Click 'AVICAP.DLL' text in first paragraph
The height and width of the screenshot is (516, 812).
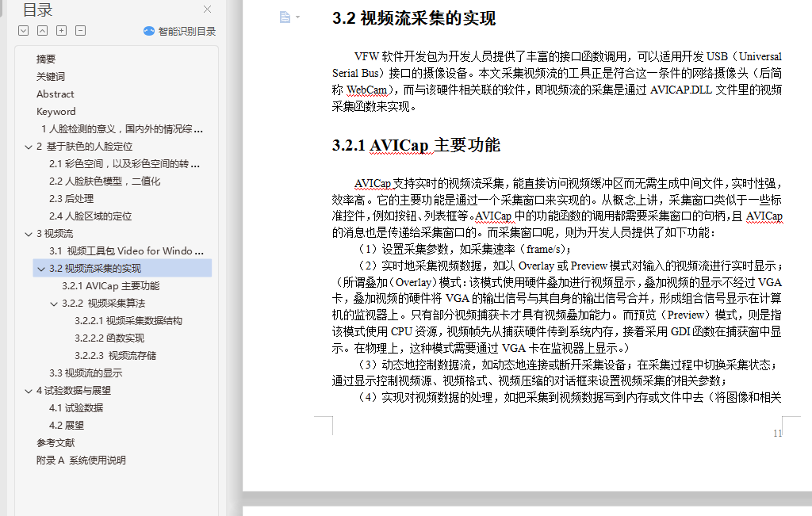681,90
